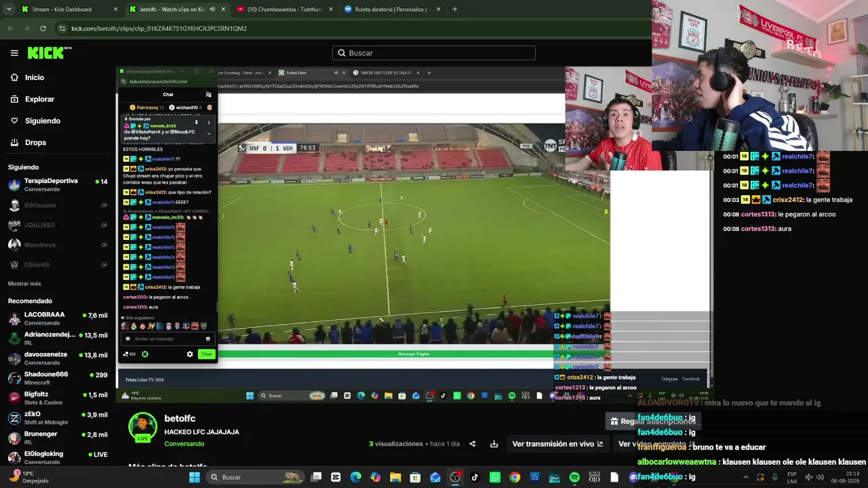Open the Conversando category link

coord(184,444)
